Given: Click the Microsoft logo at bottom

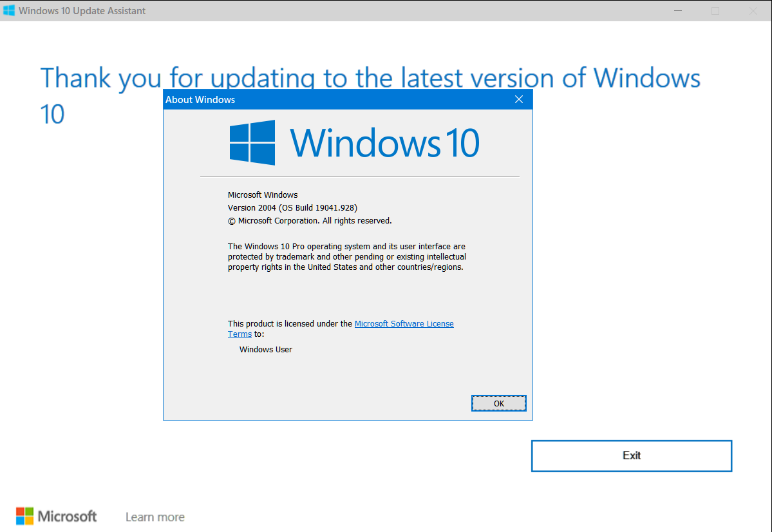Looking at the screenshot, I should (56, 517).
